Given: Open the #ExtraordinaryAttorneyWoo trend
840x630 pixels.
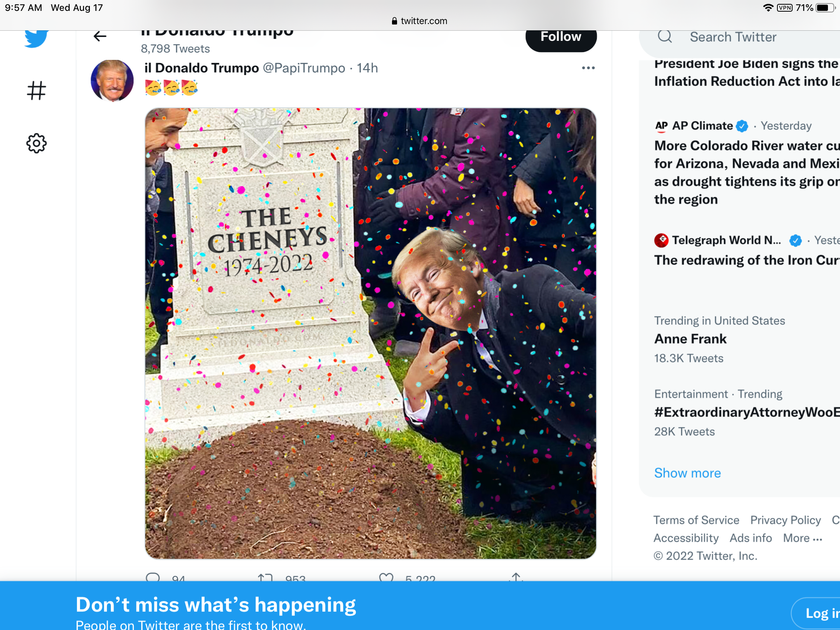Looking at the screenshot, I should click(747, 412).
